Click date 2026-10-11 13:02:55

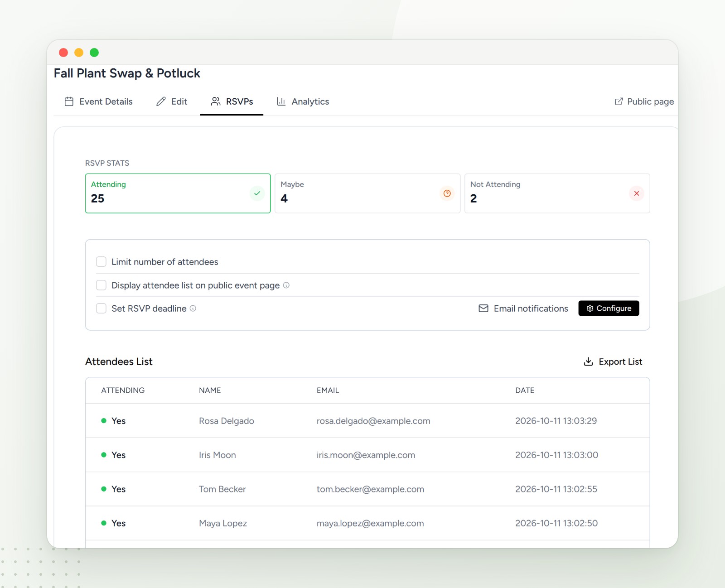(556, 489)
